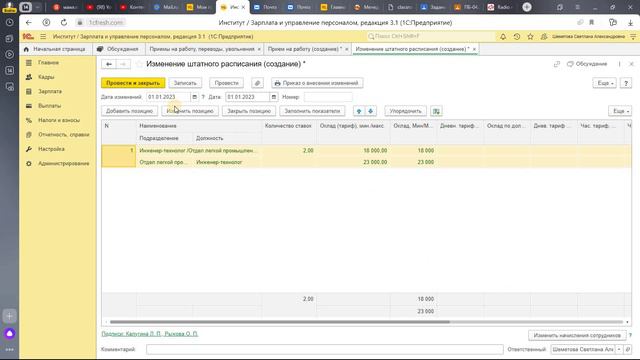Viewport: 640px width, 360px height.
Task: Open notifications bell icon
Action: coord(503,36)
